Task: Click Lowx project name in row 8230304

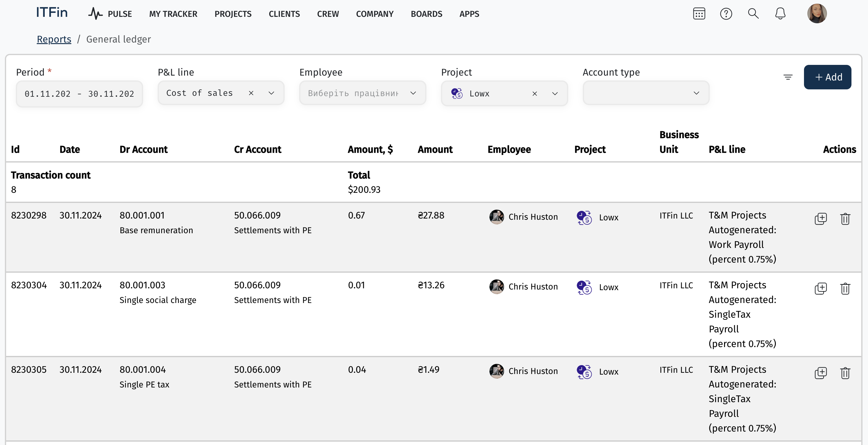Action: [609, 287]
